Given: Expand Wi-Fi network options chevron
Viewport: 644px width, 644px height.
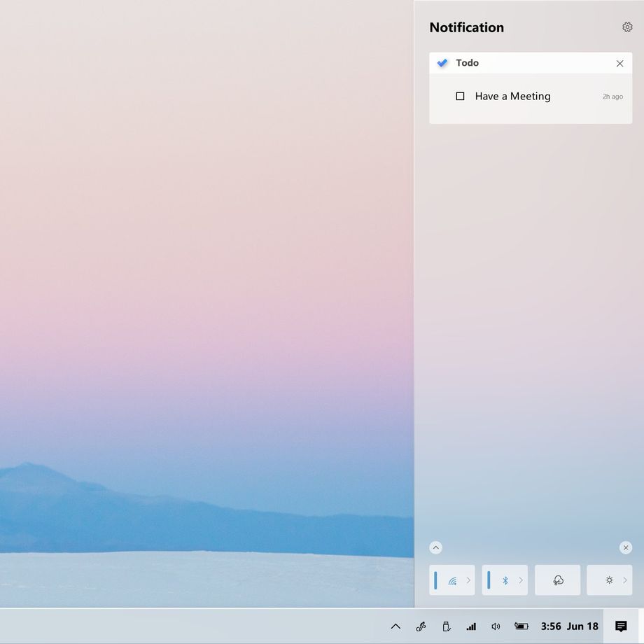Looking at the screenshot, I should tap(468, 580).
